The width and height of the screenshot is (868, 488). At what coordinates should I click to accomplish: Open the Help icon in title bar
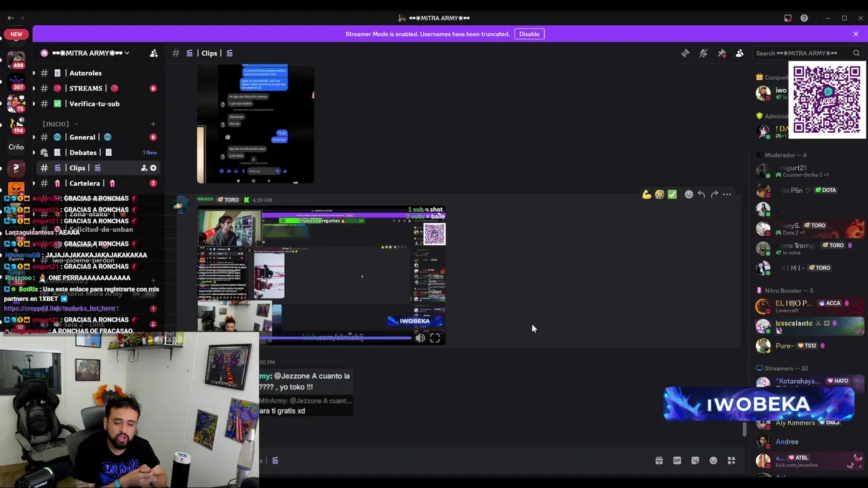[x=804, y=18]
